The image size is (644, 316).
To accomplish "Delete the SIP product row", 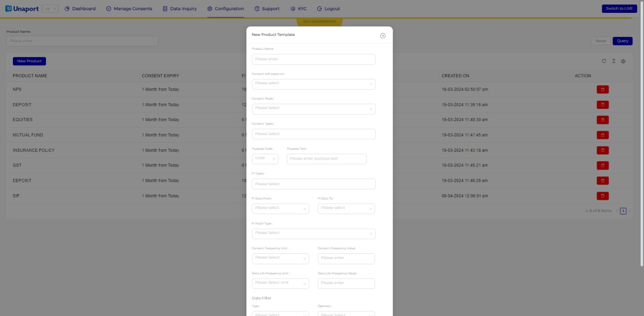I will pyautogui.click(x=602, y=196).
